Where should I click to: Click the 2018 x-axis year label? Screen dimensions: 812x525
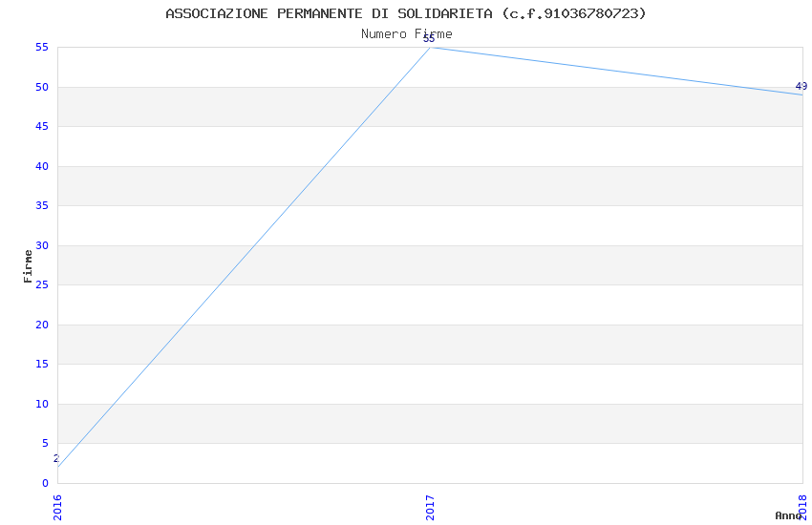pos(802,508)
